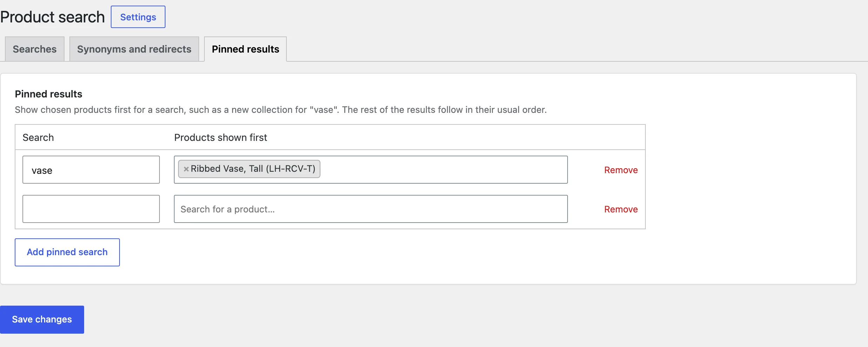Screen dimensions: 868x347
Task: Click the description text about showing chosen products
Action: click(x=281, y=110)
